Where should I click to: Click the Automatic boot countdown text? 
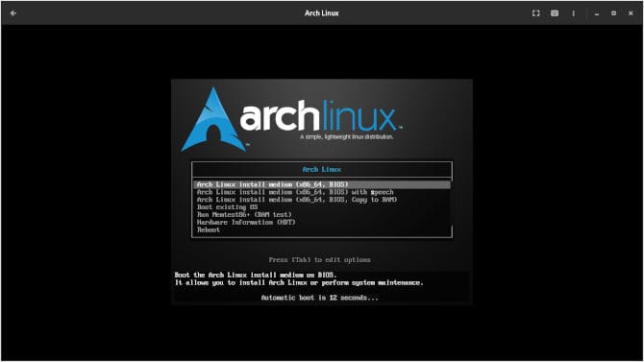tap(319, 298)
